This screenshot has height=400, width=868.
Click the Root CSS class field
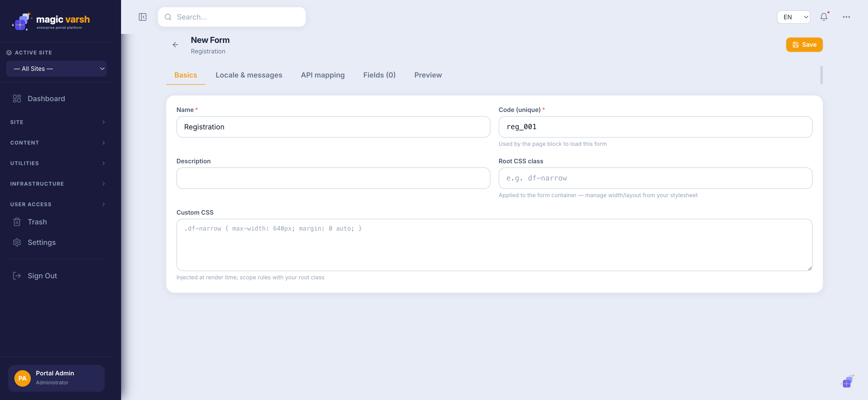pyautogui.click(x=655, y=178)
